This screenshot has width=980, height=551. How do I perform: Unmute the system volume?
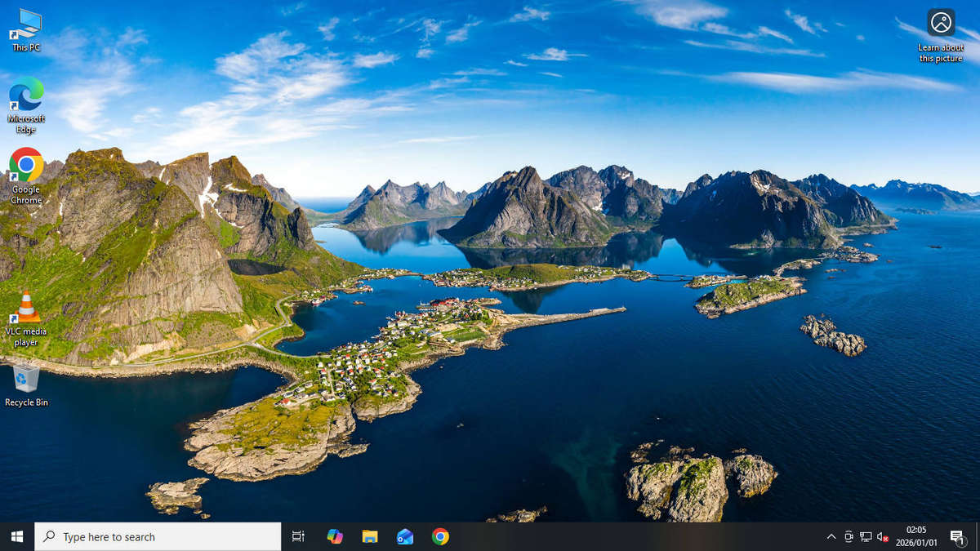coord(880,536)
